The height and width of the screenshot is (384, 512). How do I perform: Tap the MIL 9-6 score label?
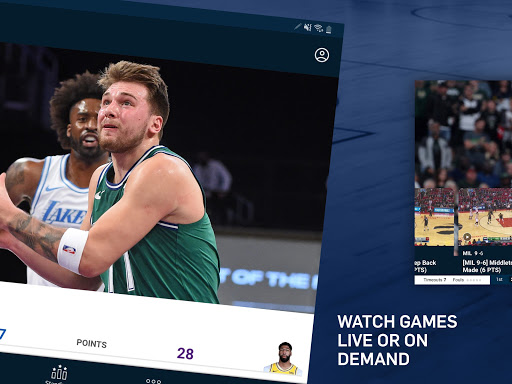point(473,253)
